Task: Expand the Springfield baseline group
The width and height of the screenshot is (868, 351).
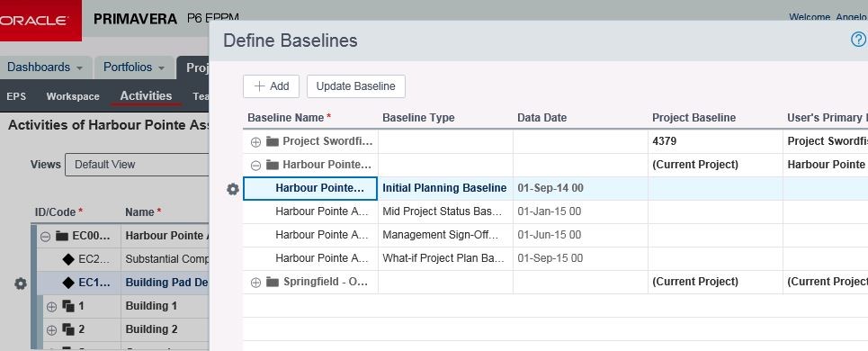Action: coord(255,283)
